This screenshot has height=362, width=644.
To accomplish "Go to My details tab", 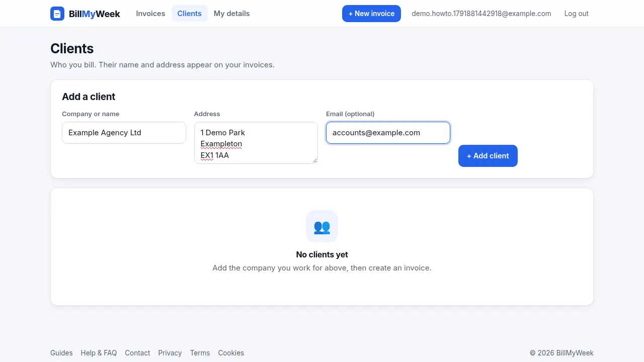I will point(232,14).
